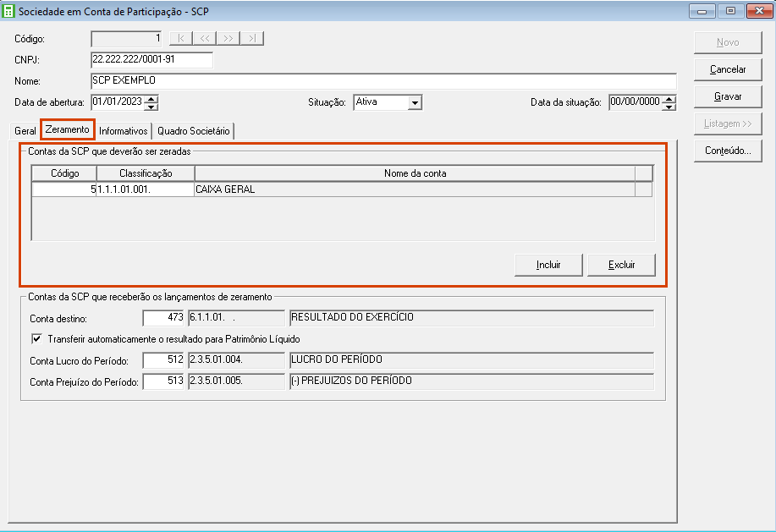Open the Situação dropdown
The width and height of the screenshot is (776, 532).
tap(415, 102)
